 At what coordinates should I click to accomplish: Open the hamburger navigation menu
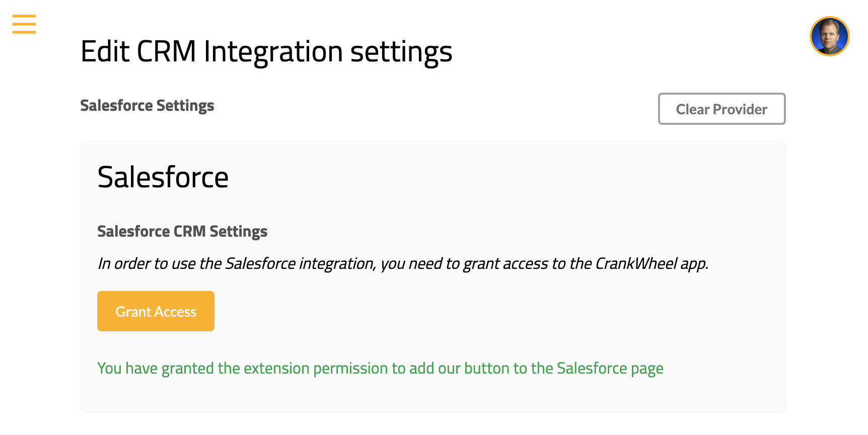click(x=24, y=24)
